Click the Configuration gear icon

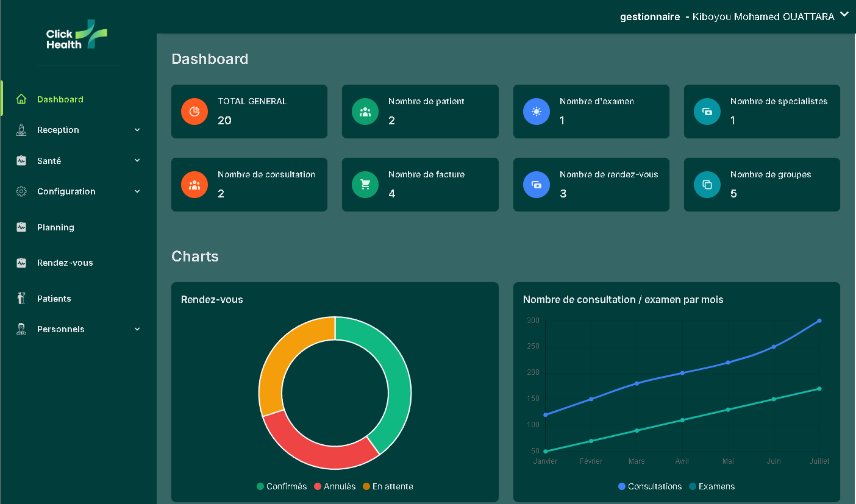pos(22,191)
